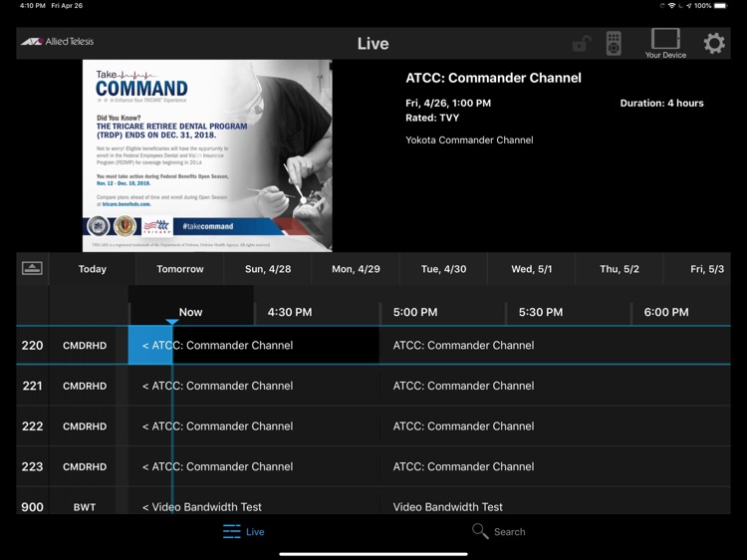The height and width of the screenshot is (560, 747).
Task: Tap the Yokota Commander Channel description
Action: point(469,140)
